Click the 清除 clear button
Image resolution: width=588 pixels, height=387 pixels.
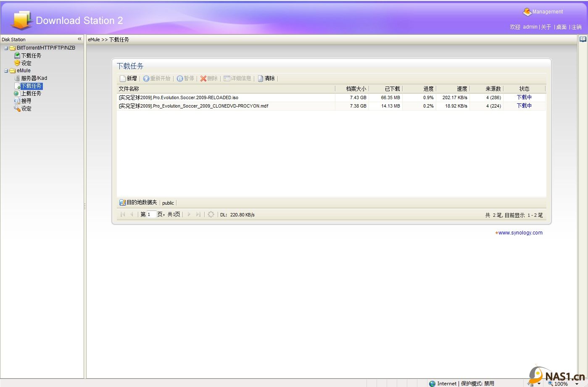point(266,79)
